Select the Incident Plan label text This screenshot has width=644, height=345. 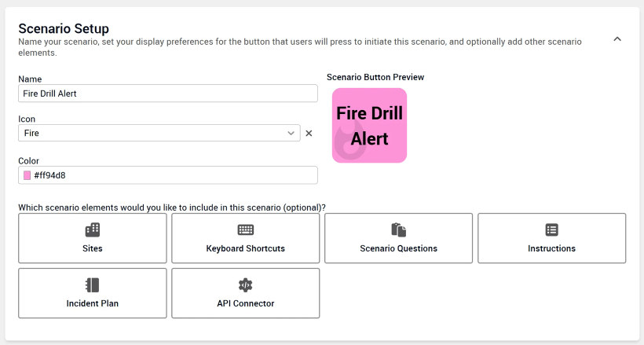coord(93,303)
